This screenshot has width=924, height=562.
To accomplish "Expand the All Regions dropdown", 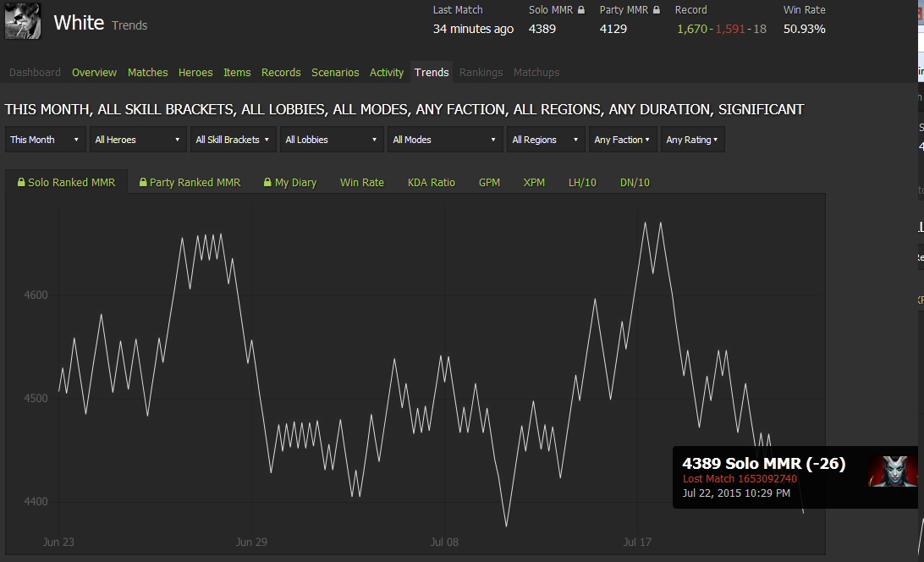I will tap(546, 140).
